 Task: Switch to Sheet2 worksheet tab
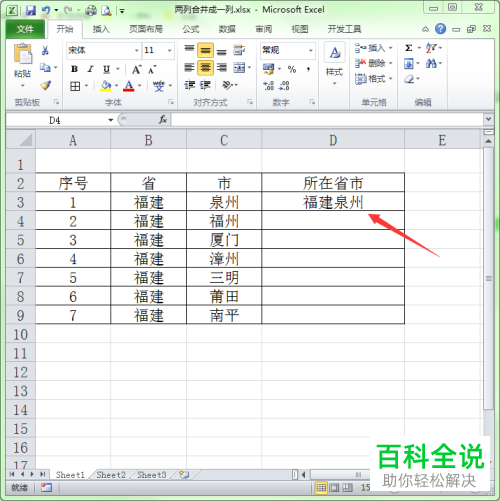click(111, 474)
